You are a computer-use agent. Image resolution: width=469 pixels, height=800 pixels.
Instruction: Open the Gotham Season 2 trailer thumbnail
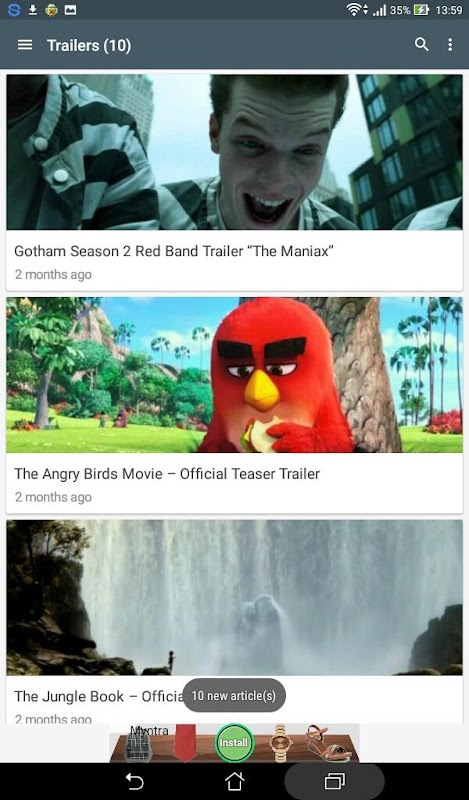pos(234,152)
